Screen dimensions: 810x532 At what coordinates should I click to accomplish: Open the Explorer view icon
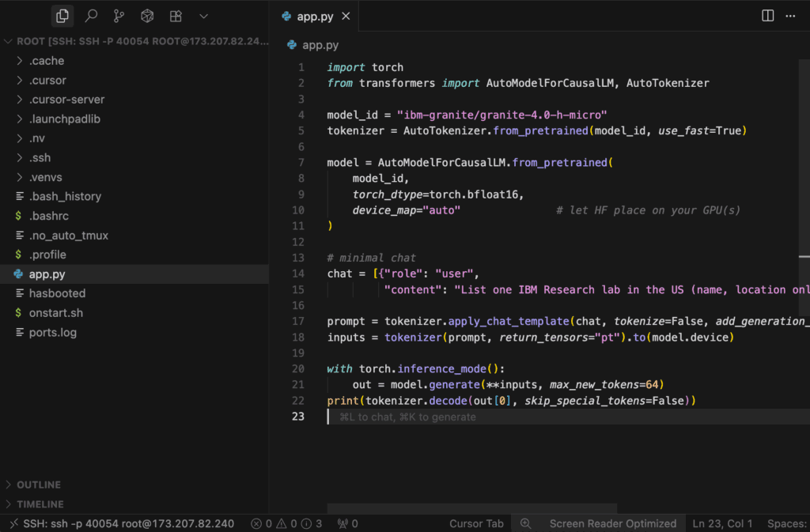62,16
